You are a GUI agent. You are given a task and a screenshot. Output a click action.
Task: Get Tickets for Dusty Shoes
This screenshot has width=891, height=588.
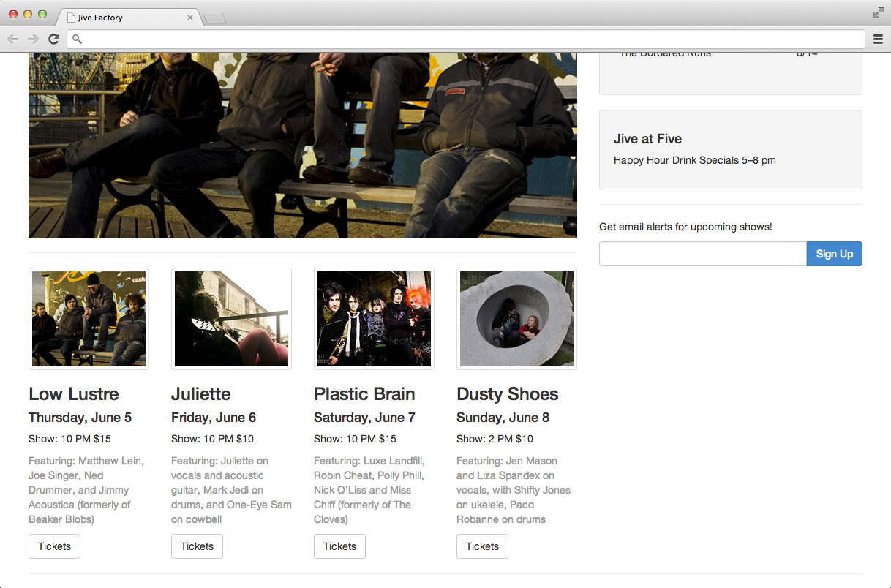(x=482, y=546)
